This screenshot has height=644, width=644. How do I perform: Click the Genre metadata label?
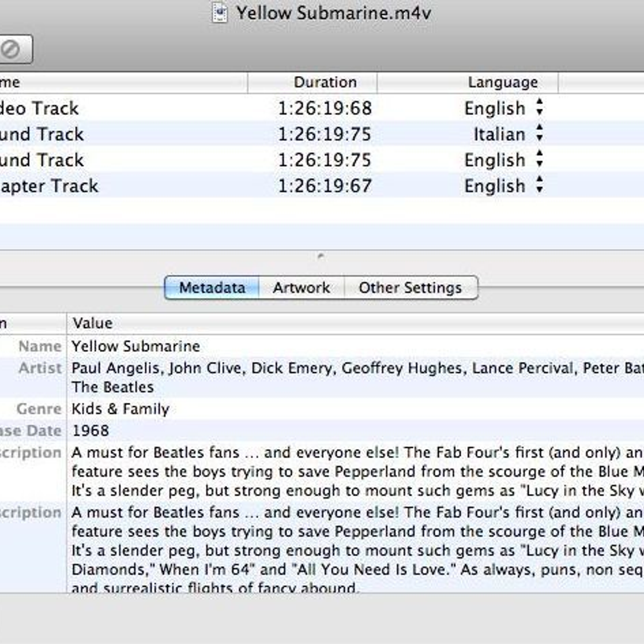(39, 409)
